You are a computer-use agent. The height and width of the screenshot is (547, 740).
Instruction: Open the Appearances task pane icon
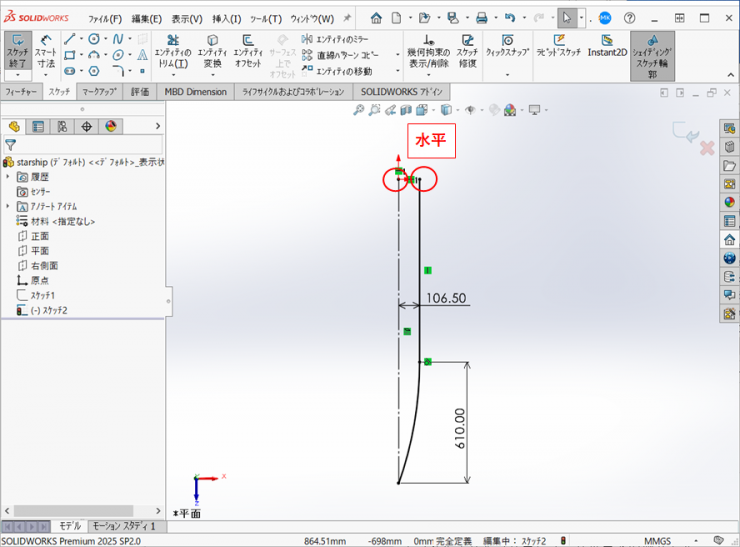click(x=730, y=203)
